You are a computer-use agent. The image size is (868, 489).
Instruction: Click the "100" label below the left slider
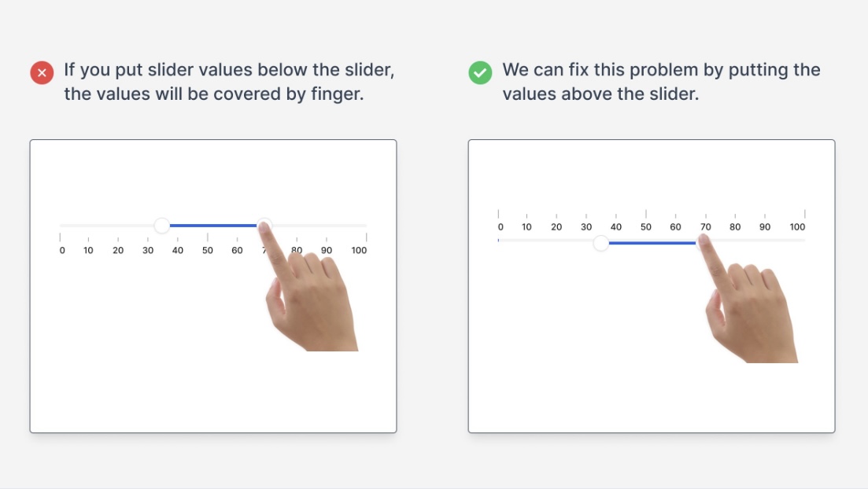[359, 251]
